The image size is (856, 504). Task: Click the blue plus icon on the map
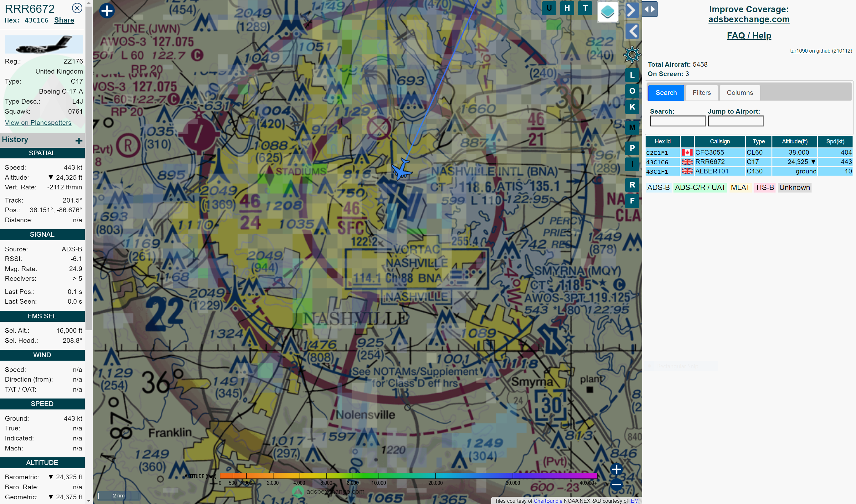(x=107, y=11)
